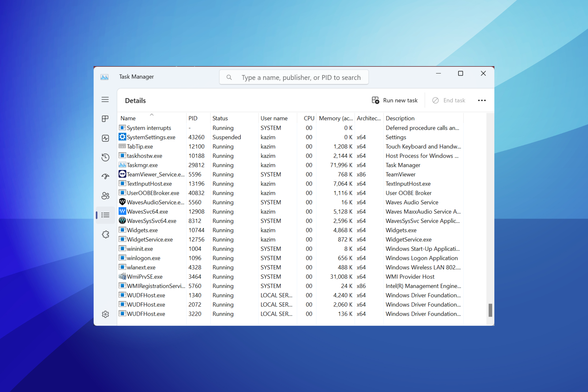The width and height of the screenshot is (588, 392).
Task: Minimize the Task Manager window
Action: [x=438, y=73]
